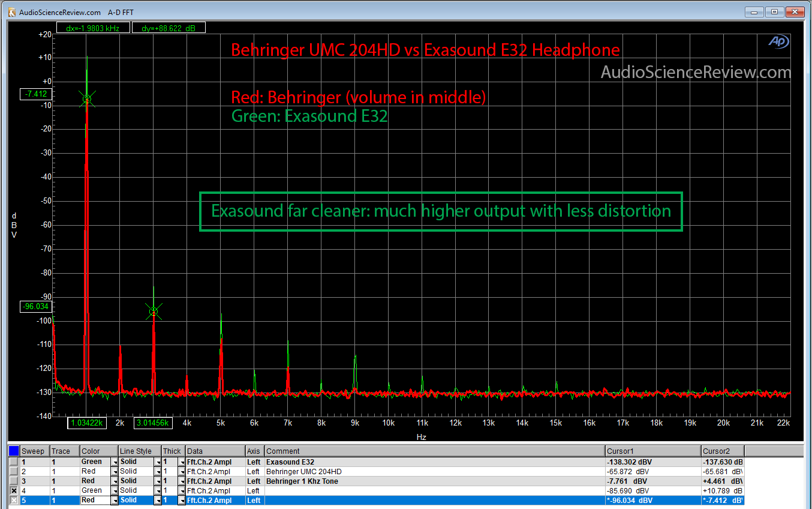Open the Line Style dropdown for sweep 2
This screenshot has height=509, width=812.
[x=158, y=471]
